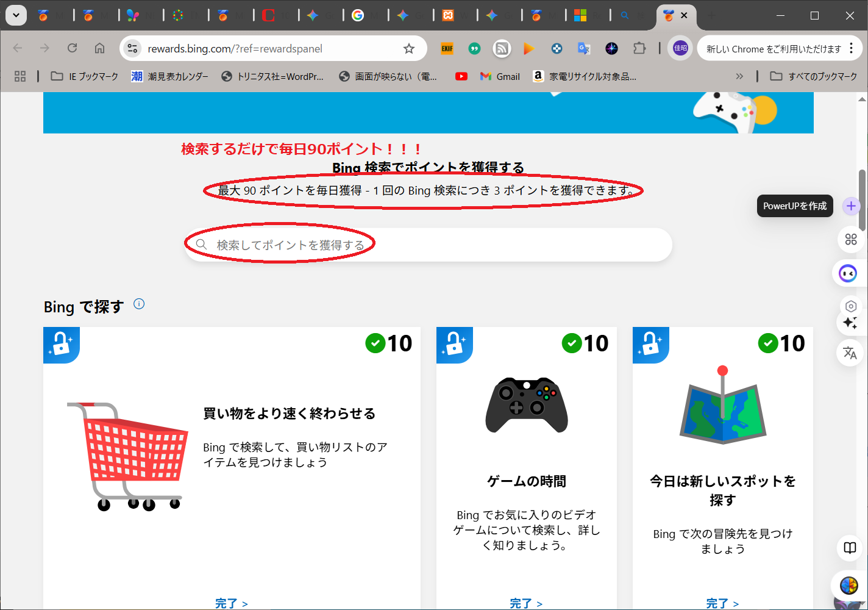Click 完了 link on ゲームの時間 card
The height and width of the screenshot is (610, 868).
click(526, 603)
